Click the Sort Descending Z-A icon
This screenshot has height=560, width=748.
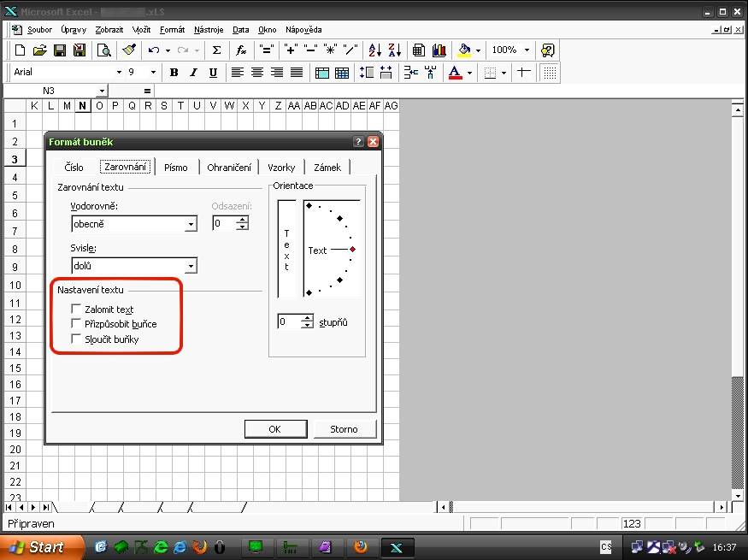tap(394, 50)
